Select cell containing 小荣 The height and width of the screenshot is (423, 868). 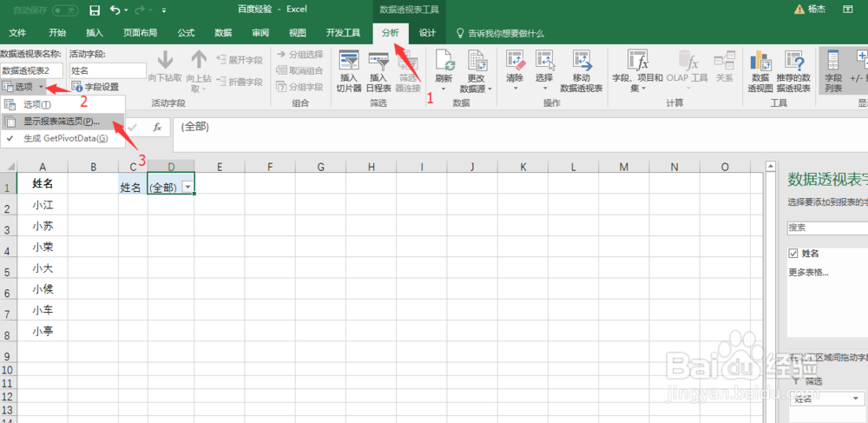pos(43,247)
